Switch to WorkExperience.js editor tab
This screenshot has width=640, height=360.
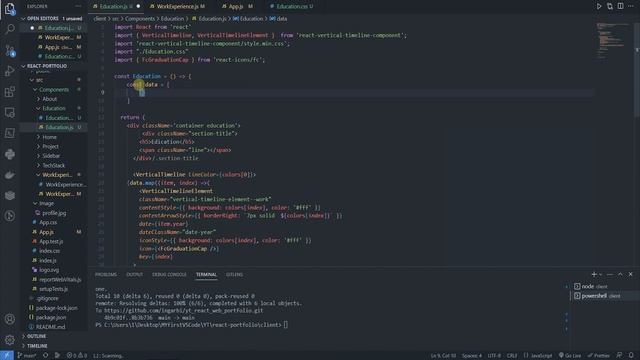[x=178, y=6]
